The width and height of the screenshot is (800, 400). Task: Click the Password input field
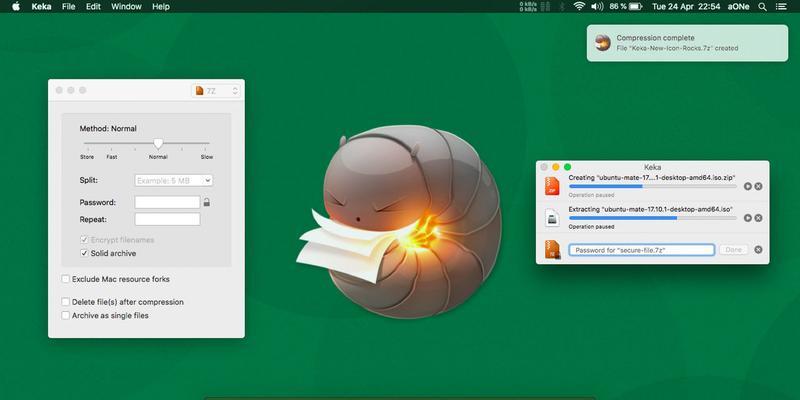tap(167, 202)
